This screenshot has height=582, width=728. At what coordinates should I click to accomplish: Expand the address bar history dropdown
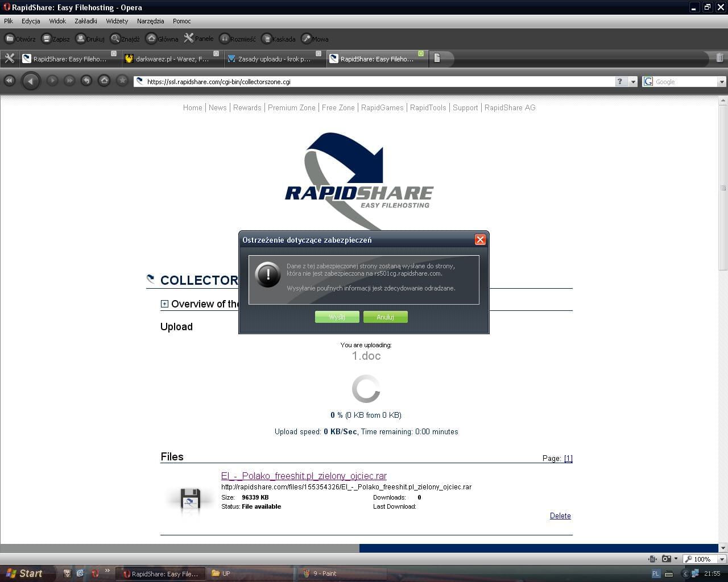pyautogui.click(x=633, y=81)
